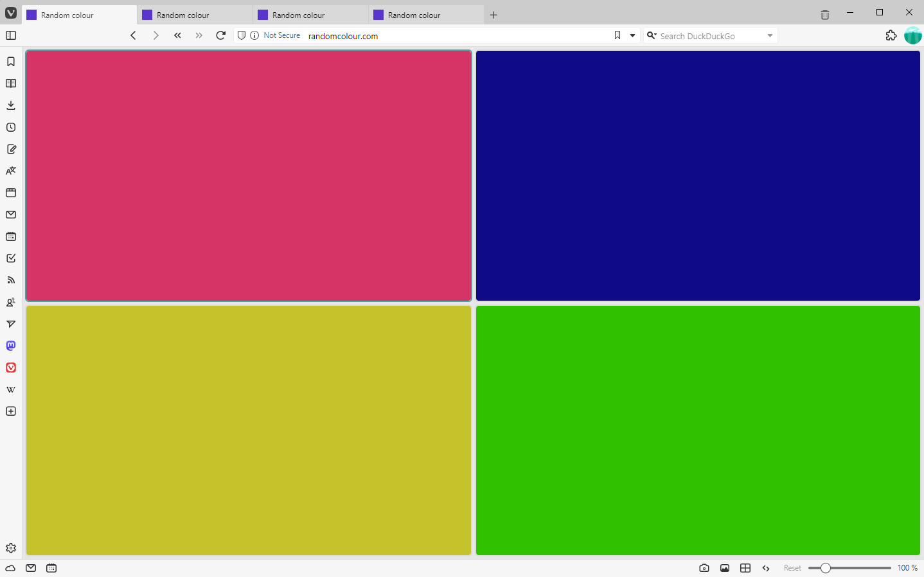
Task: Open the Wikipedia web panel
Action: (11, 389)
